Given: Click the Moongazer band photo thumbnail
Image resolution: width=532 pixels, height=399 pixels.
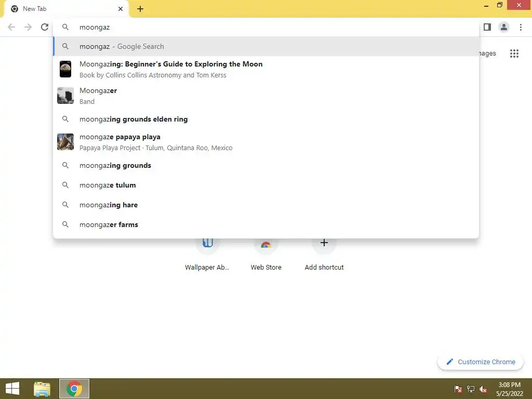Looking at the screenshot, I should click(x=65, y=96).
